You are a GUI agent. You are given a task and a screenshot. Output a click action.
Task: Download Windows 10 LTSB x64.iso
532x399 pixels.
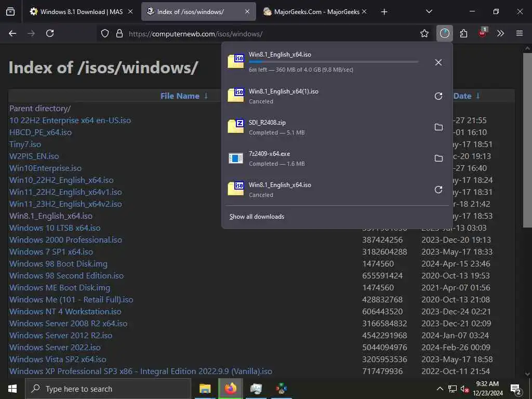click(55, 228)
